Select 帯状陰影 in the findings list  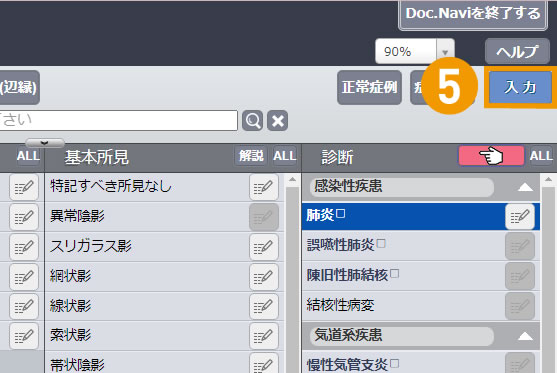(x=77, y=365)
